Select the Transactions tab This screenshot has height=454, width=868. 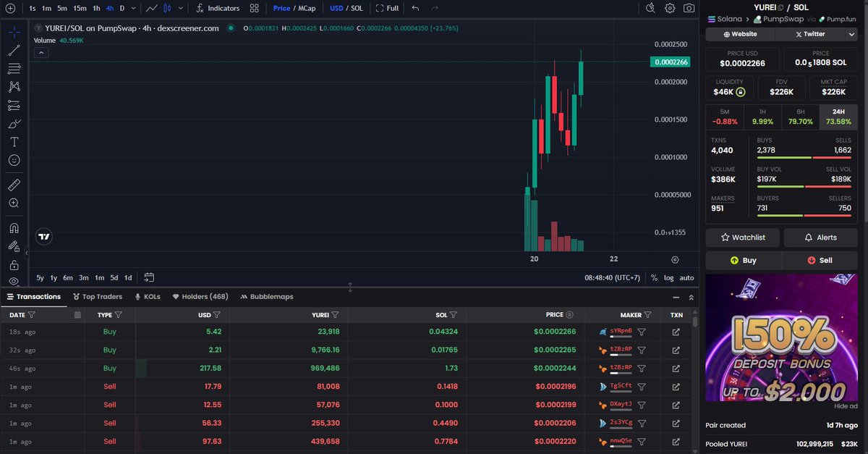pyautogui.click(x=33, y=296)
